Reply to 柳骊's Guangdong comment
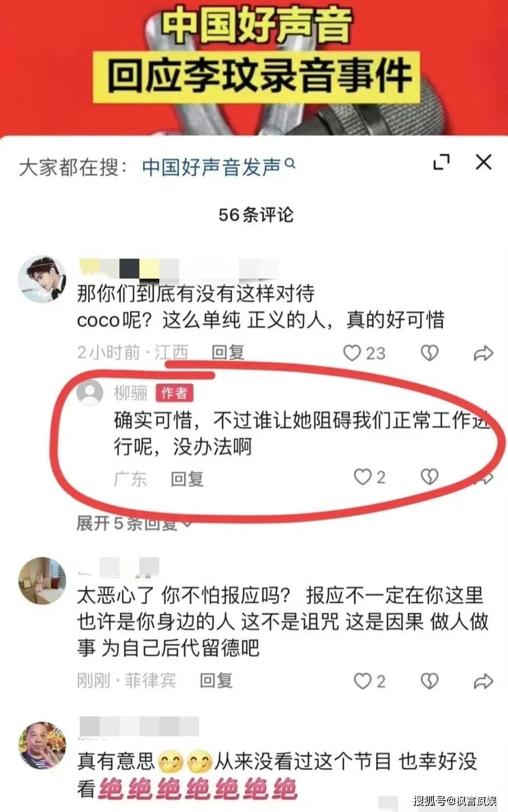 pyautogui.click(x=187, y=478)
